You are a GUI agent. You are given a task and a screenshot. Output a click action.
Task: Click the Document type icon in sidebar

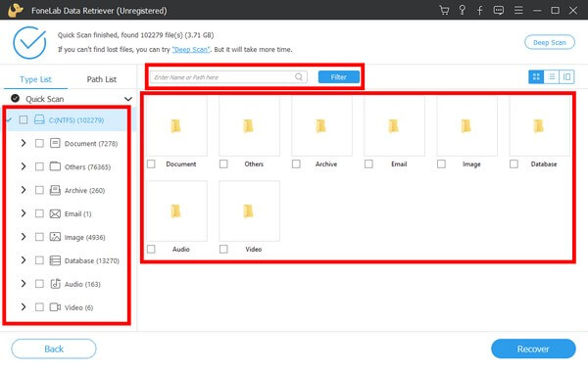55,143
